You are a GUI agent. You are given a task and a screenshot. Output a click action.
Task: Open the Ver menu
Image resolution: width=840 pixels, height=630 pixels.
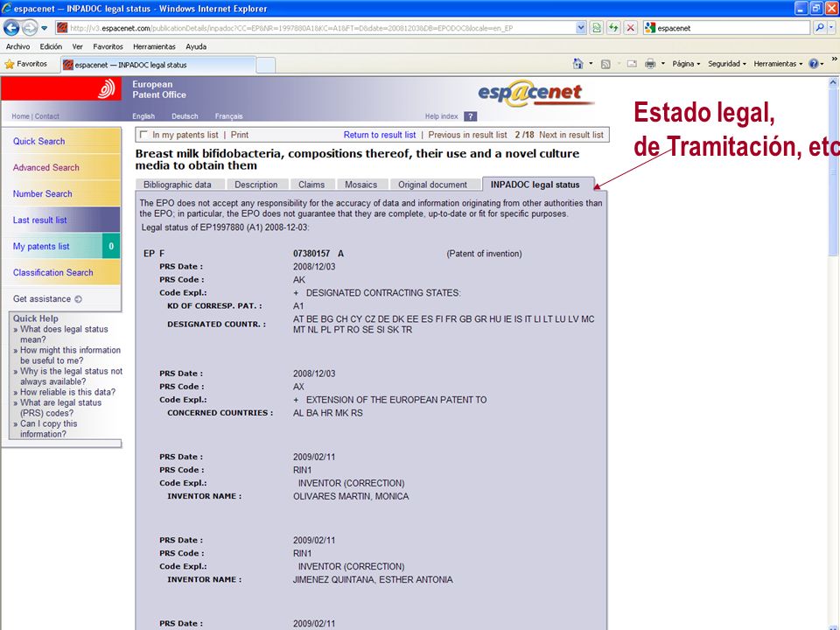coord(77,46)
